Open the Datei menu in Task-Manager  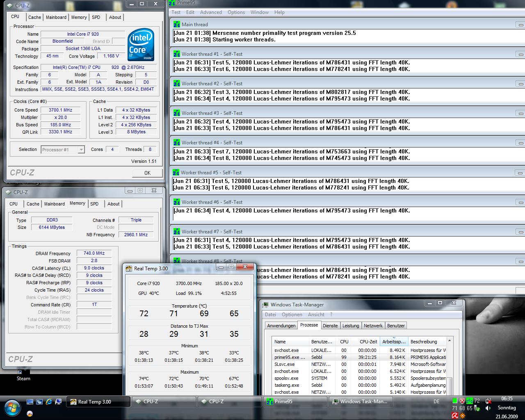tap(271, 315)
